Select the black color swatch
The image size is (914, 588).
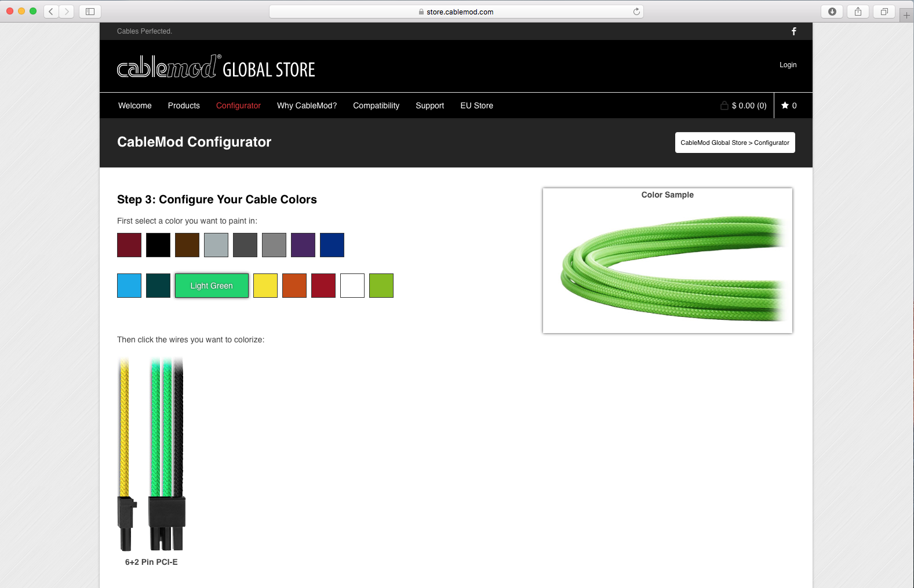coord(158,245)
